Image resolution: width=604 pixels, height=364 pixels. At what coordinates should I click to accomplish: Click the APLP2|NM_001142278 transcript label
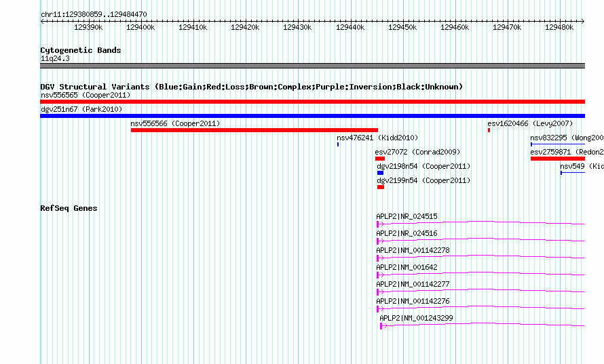(413, 251)
